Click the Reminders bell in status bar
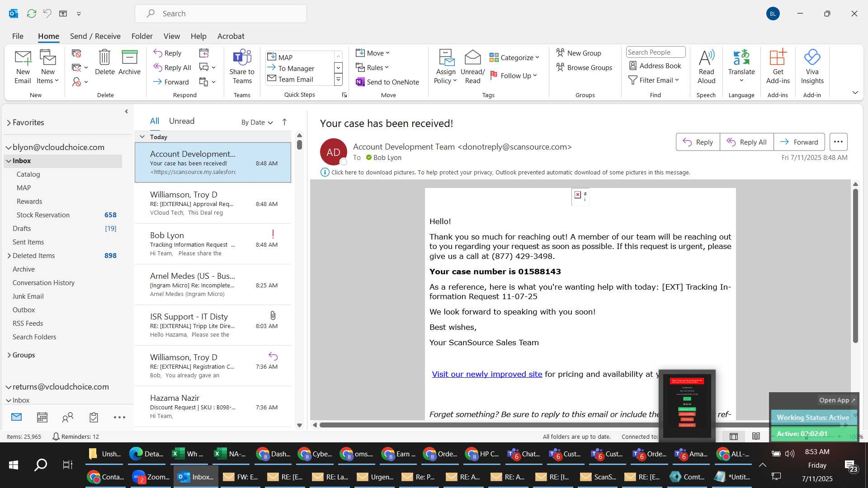Screen dimensions: 868x488 56,436
